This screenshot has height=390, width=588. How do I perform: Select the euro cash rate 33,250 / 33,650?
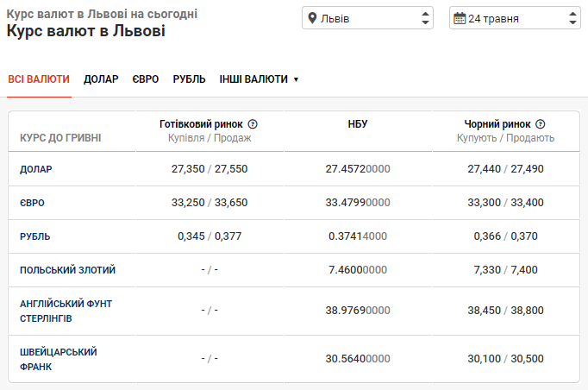[210, 202]
